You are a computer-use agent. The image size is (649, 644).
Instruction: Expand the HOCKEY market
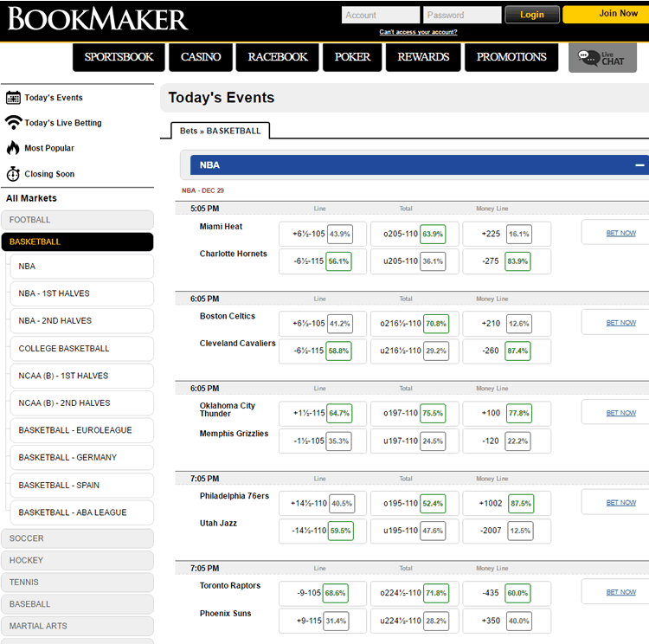(x=77, y=560)
